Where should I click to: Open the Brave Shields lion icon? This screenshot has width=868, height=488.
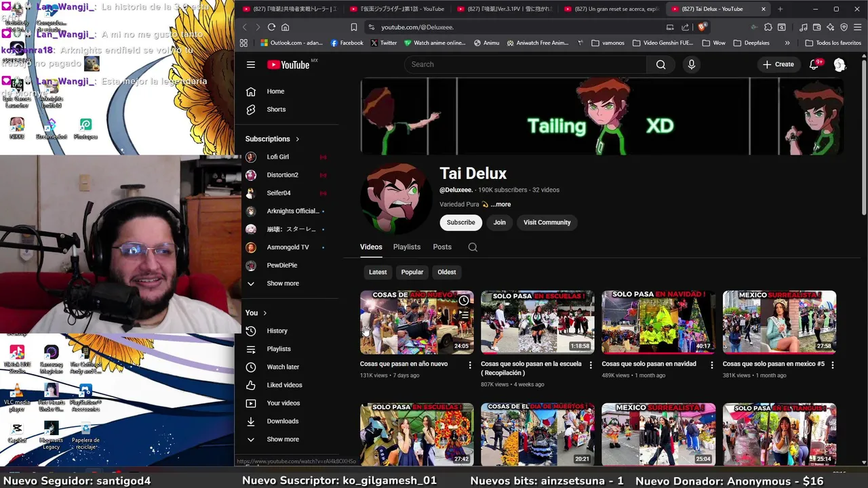click(x=702, y=27)
